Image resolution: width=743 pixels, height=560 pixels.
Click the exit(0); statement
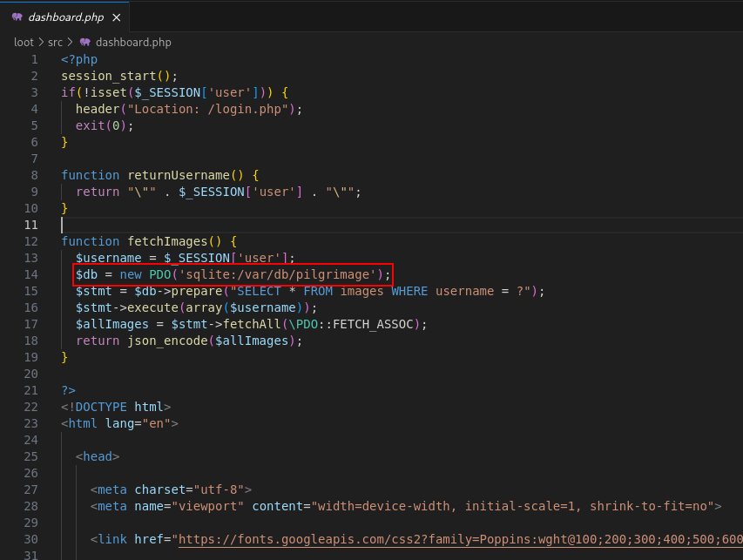click(105, 125)
